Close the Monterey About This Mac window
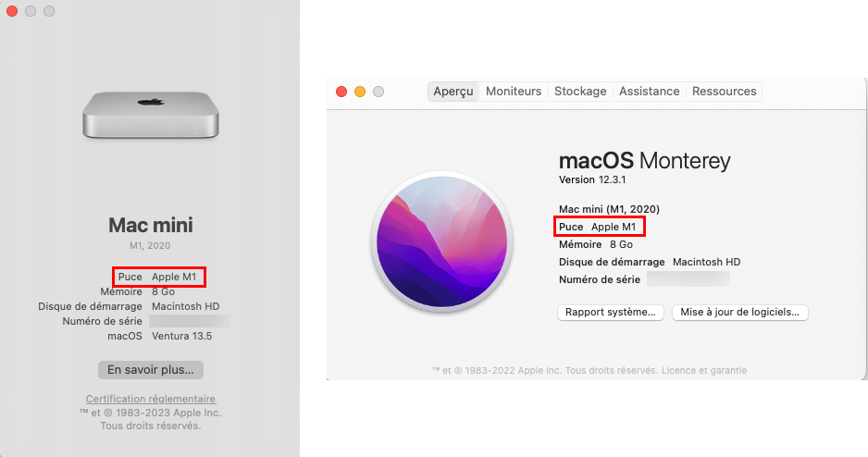868x457 pixels. [x=341, y=92]
